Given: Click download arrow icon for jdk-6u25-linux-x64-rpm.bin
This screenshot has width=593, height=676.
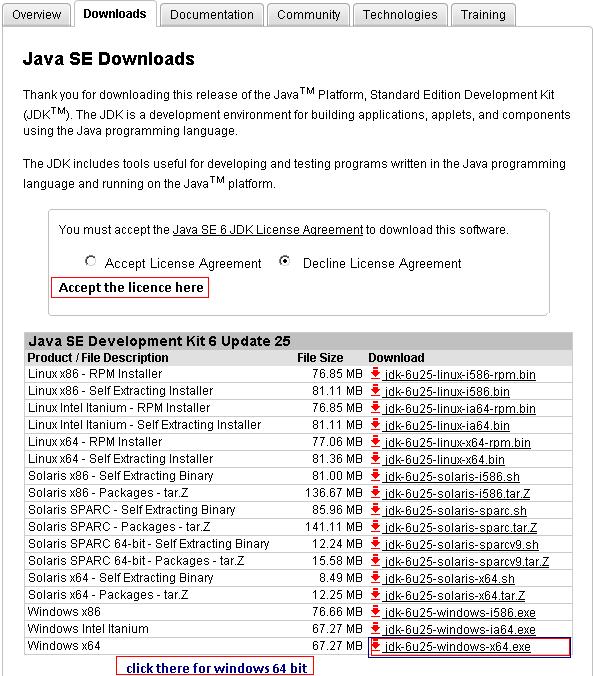Looking at the screenshot, I should (375, 441).
